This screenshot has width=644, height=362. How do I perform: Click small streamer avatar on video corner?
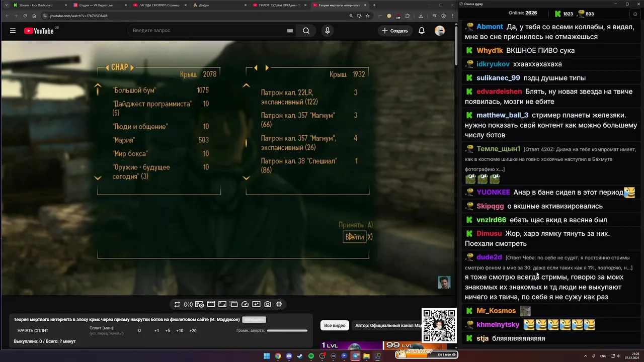click(x=444, y=282)
